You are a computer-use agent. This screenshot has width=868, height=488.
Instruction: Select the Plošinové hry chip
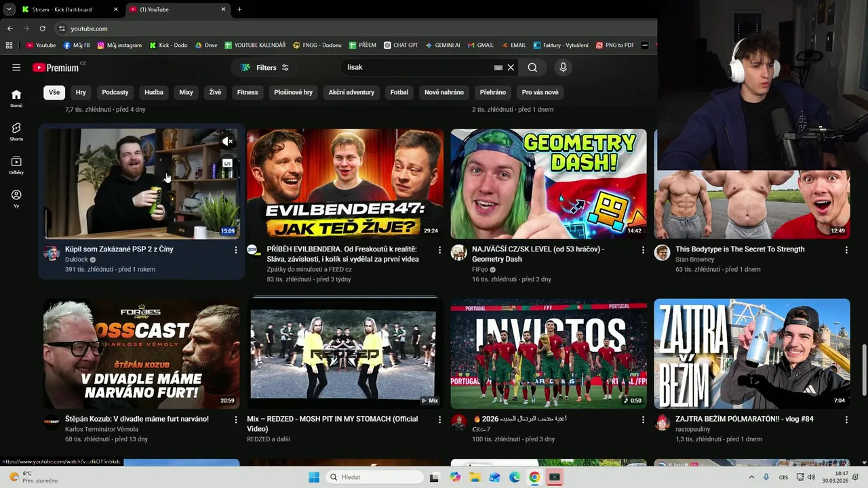(294, 92)
